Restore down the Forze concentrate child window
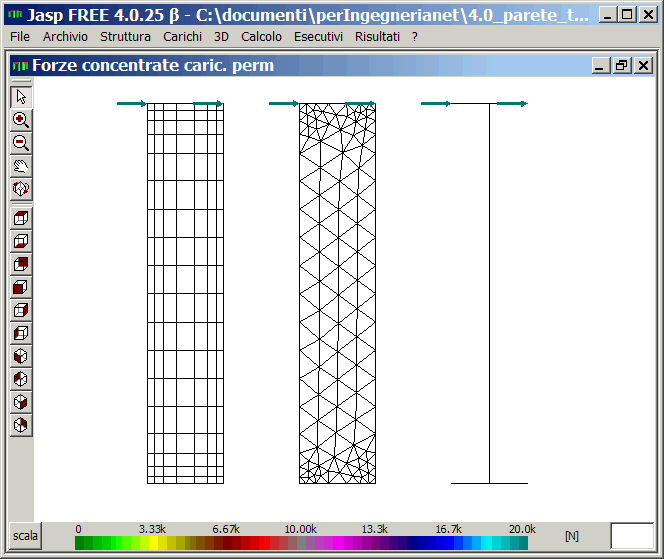The height and width of the screenshot is (559, 664). point(622,66)
